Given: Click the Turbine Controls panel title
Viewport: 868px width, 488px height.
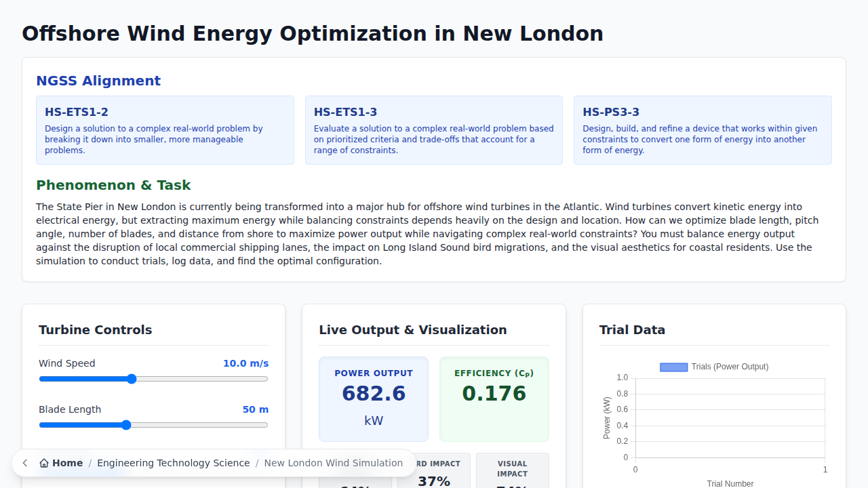Looking at the screenshot, I should 94,330.
